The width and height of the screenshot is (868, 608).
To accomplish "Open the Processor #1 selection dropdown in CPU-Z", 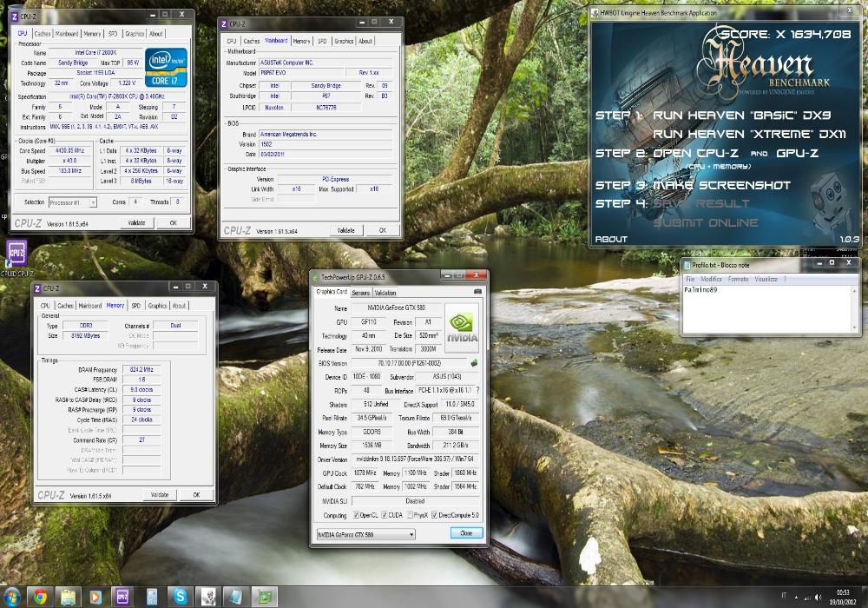I will click(x=73, y=202).
